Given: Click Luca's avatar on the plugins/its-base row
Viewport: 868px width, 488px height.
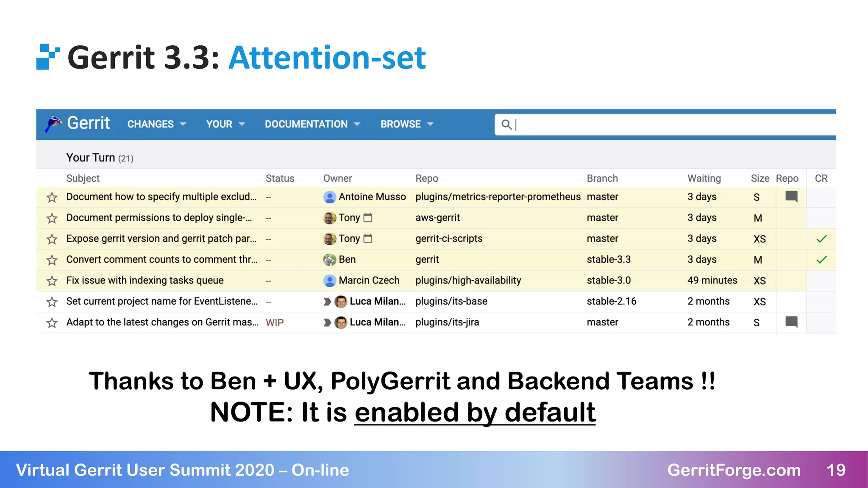Looking at the screenshot, I should 341,302.
